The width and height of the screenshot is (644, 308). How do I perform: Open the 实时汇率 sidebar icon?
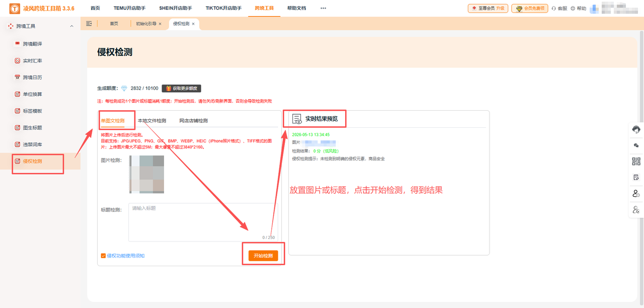(x=17, y=60)
